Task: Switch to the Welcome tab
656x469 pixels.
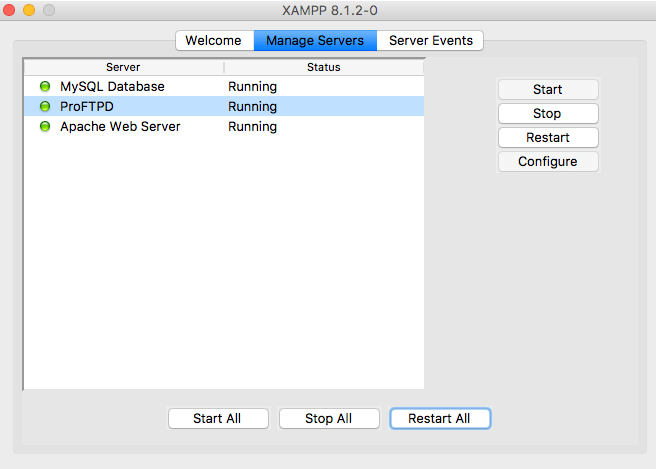Action: 213,41
